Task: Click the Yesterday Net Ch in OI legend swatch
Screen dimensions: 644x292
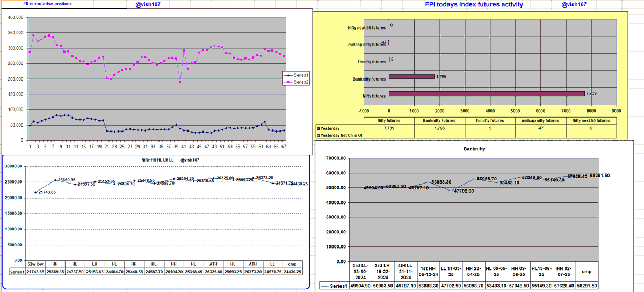Action: click(318, 135)
